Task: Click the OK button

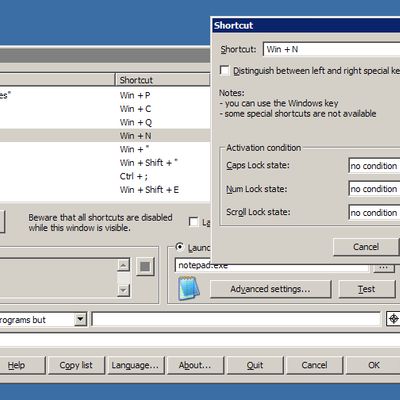Action: click(373, 365)
